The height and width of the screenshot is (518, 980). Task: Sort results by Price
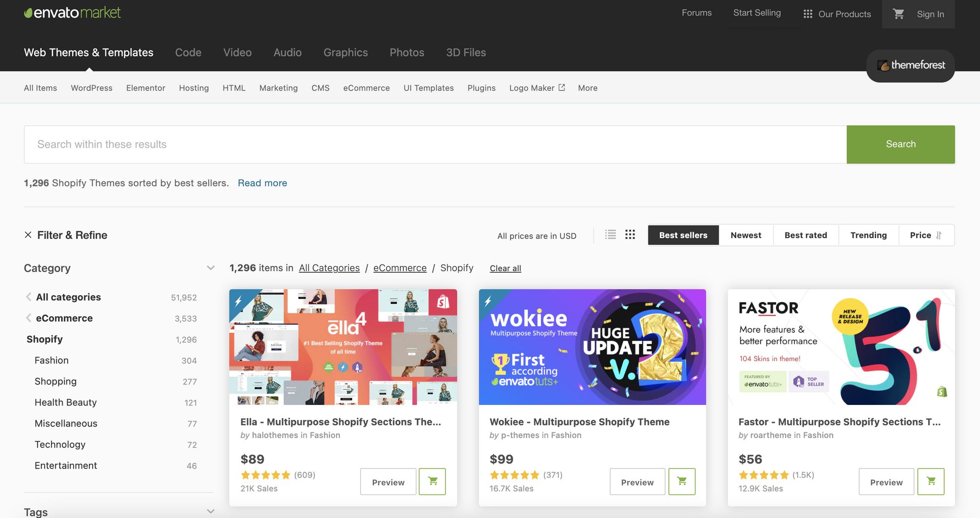pos(926,235)
